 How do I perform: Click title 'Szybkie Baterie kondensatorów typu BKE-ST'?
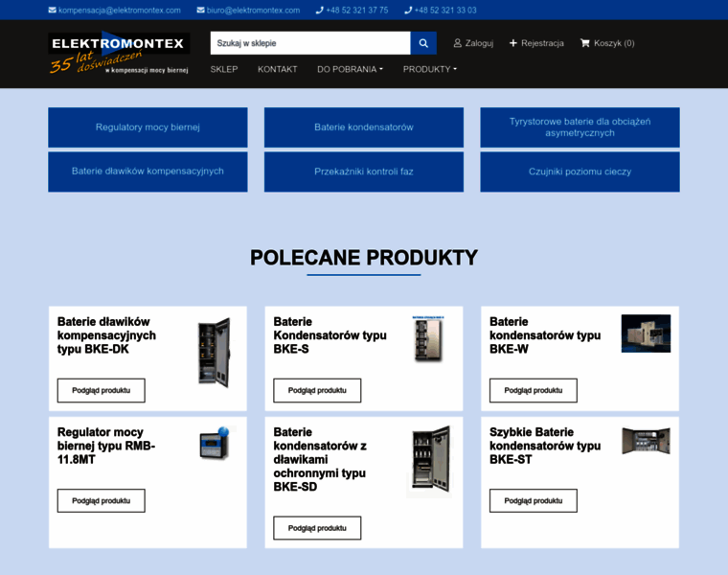click(x=545, y=446)
